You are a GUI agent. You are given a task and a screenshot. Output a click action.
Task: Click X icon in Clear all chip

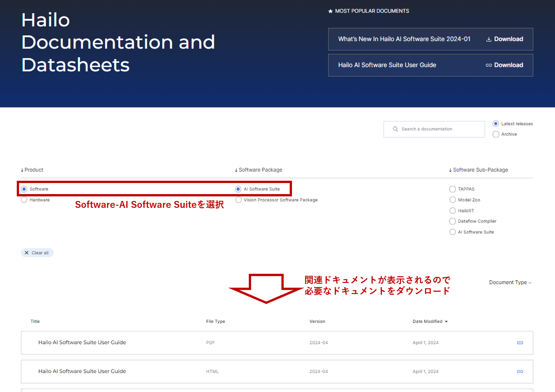point(27,253)
